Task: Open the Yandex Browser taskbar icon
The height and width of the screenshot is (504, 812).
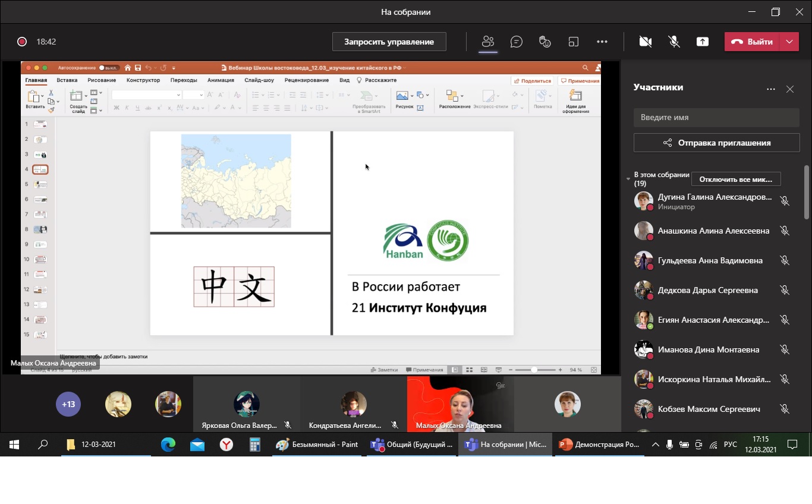Action: (x=226, y=445)
